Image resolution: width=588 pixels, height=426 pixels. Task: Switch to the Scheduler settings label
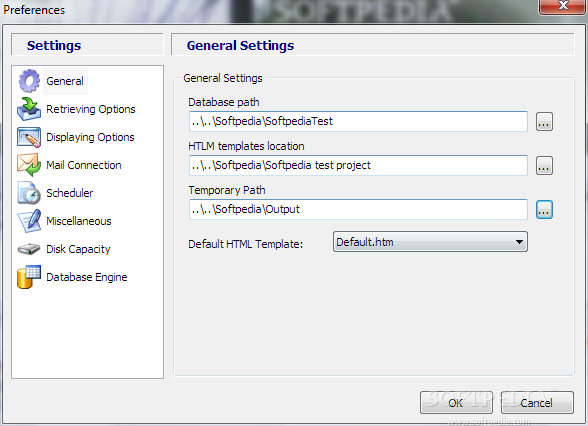click(70, 193)
